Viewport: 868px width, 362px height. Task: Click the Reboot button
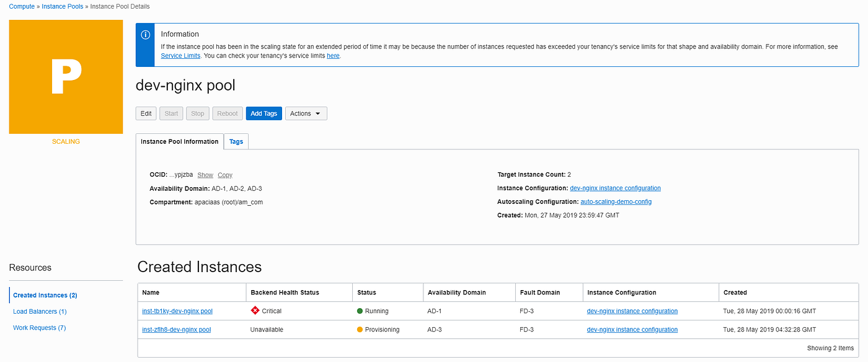point(227,113)
